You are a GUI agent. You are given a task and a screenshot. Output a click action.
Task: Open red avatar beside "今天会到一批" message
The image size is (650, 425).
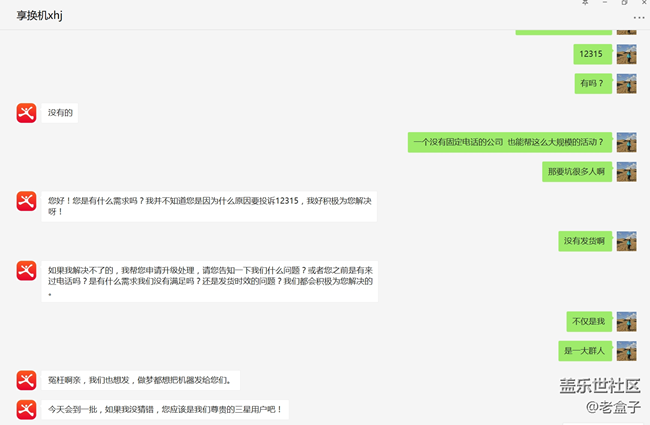27,409
